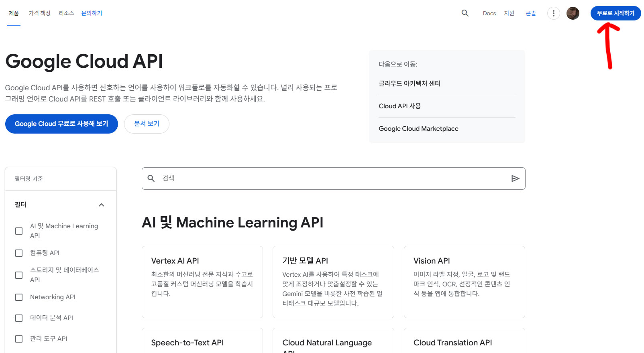
Task: Check the 스토리지 및 데이터베이스 API filter
Action: 19,275
